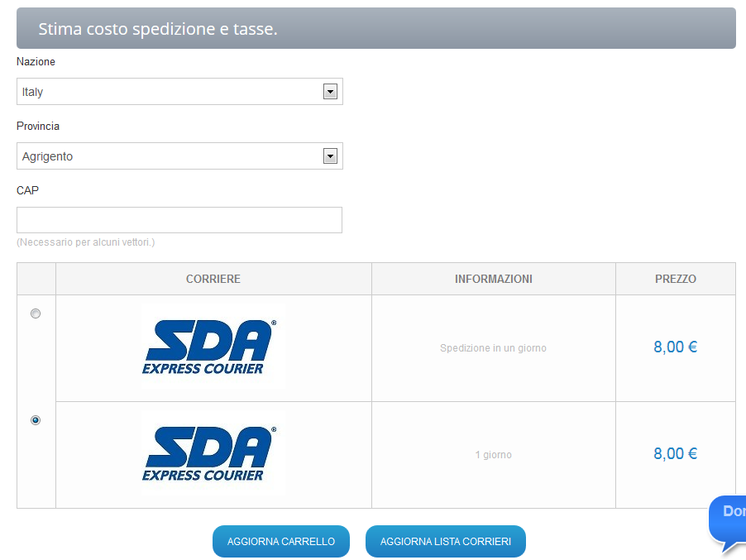The height and width of the screenshot is (560, 746).
Task: Click the 'Spedizione in un giorno' text
Action: tap(494, 348)
